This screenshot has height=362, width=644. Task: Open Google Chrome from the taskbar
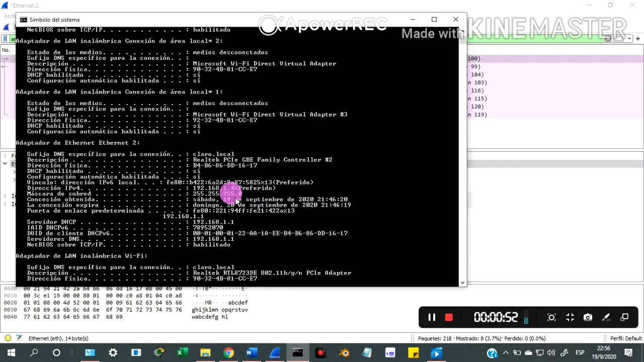tap(228, 353)
